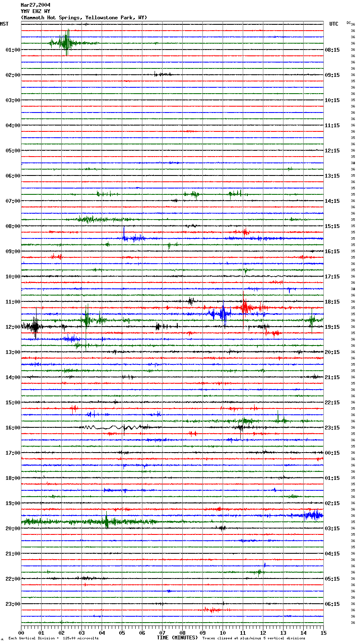Click the 'Traces clipped at plus/minus 5 vertical divisions' note
The image size is (357, 644).
pos(254,639)
